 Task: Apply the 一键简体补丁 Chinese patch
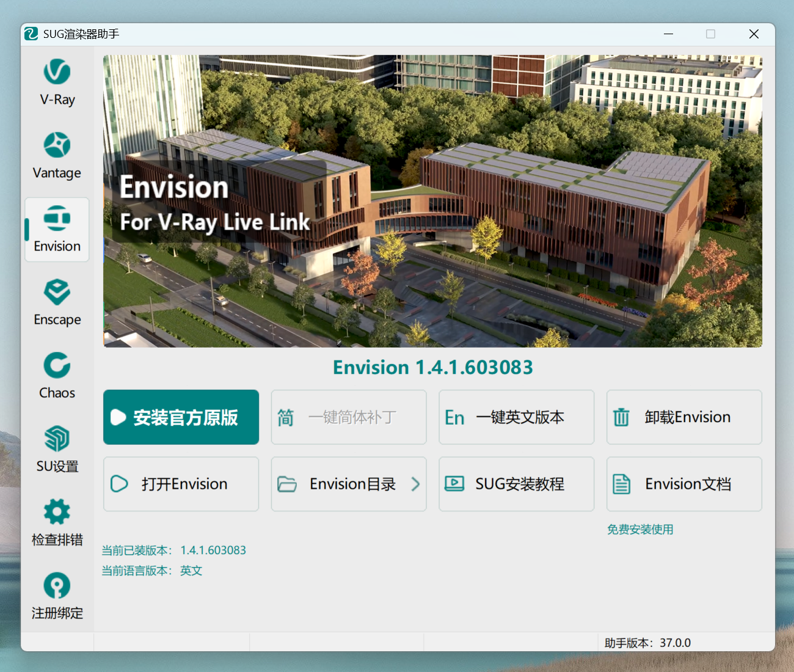[x=348, y=417]
